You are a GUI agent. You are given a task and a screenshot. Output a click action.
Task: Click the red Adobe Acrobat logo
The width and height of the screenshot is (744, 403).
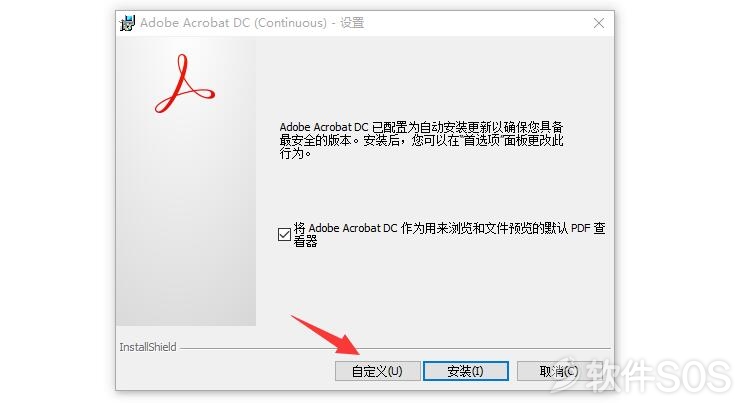(185, 84)
